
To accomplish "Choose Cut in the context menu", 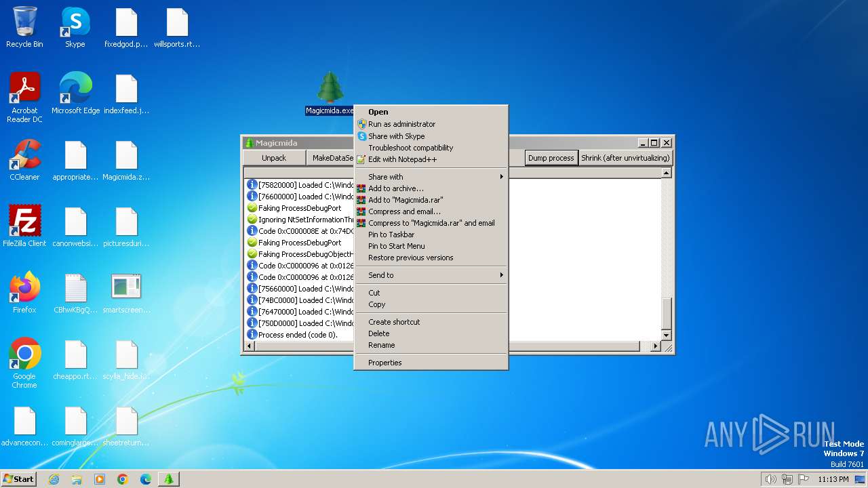I will coord(431,293).
